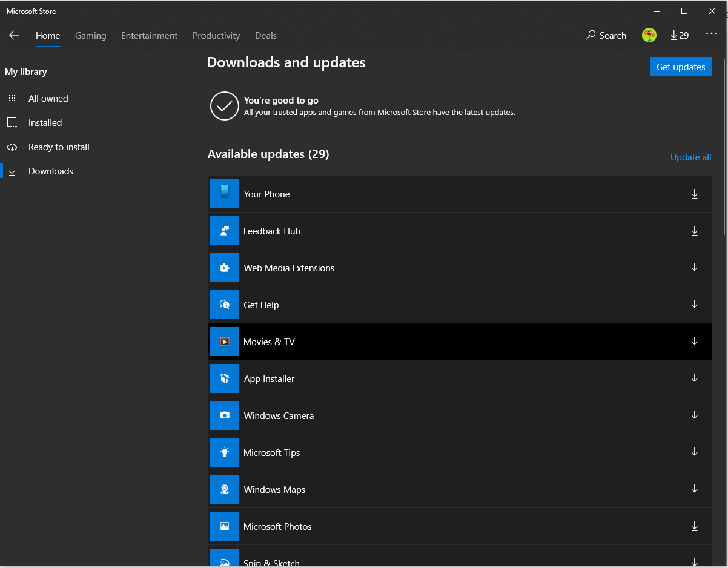Open the App Installer list entry
Image resolution: width=728 pixels, height=568 pixels.
[460, 378]
